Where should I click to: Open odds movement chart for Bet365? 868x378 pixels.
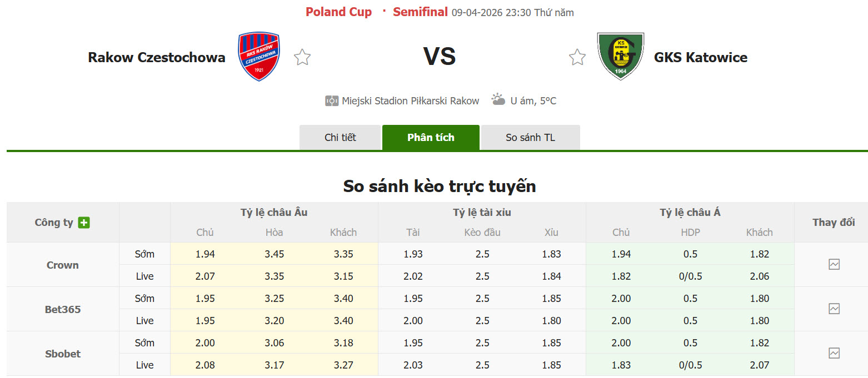[x=833, y=309]
